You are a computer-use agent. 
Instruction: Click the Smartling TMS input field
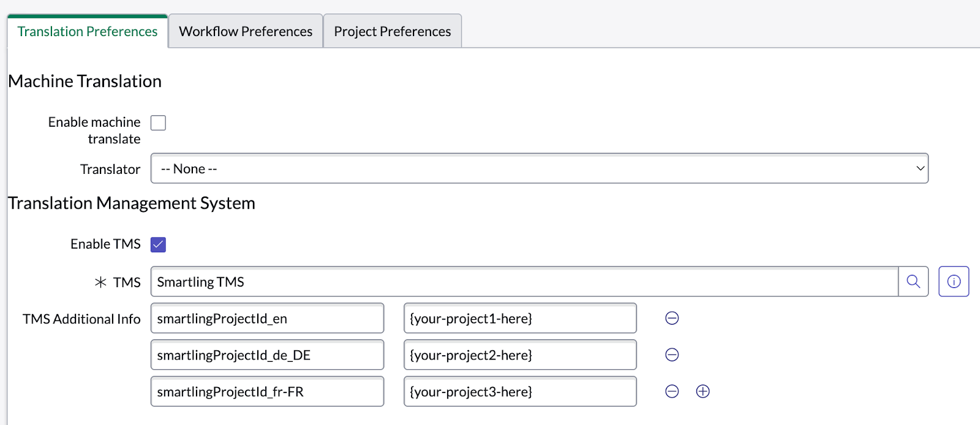click(x=524, y=282)
